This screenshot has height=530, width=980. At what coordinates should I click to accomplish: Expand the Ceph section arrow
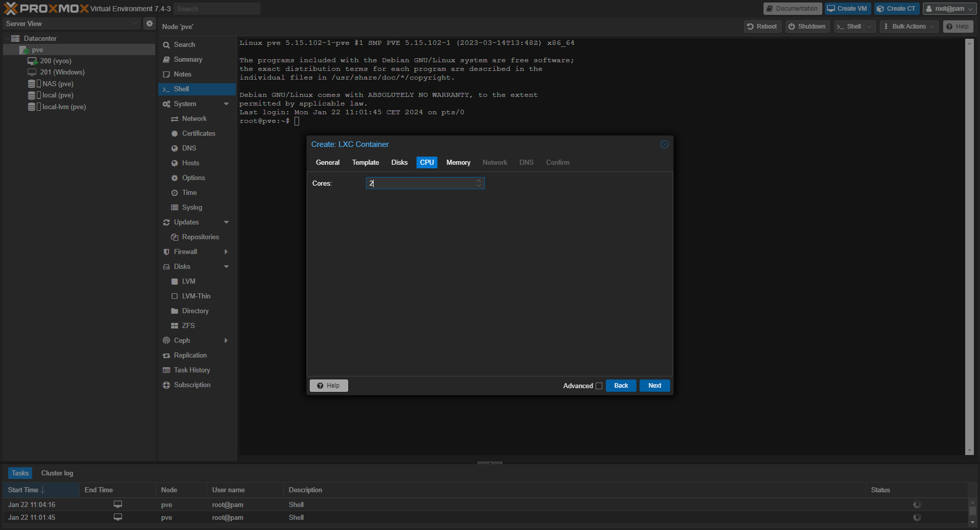click(226, 340)
